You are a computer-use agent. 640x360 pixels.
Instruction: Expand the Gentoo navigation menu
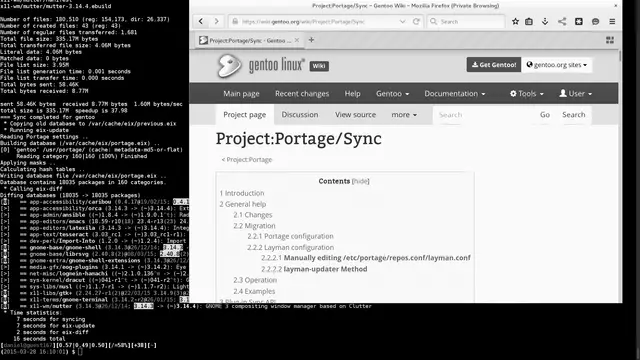tap(392, 93)
